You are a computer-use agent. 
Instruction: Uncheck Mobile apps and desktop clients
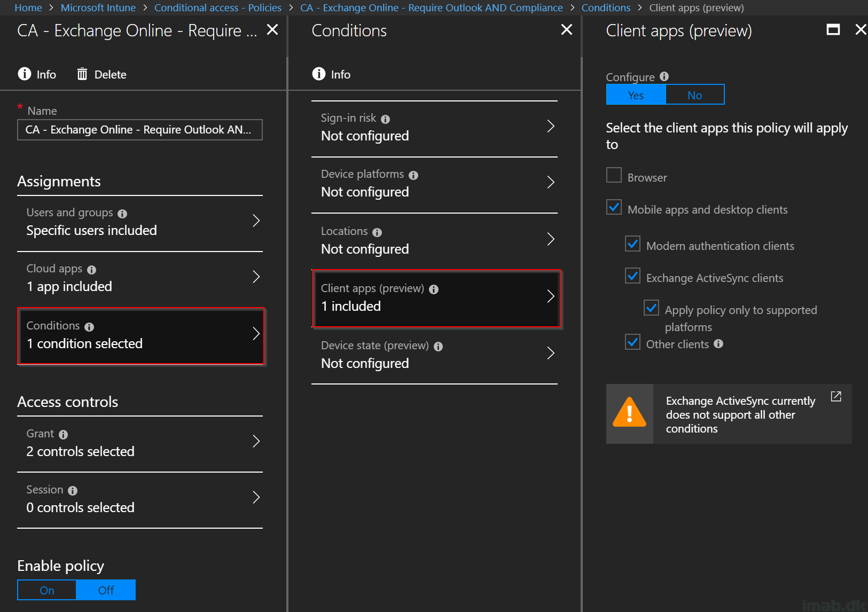[x=614, y=207]
